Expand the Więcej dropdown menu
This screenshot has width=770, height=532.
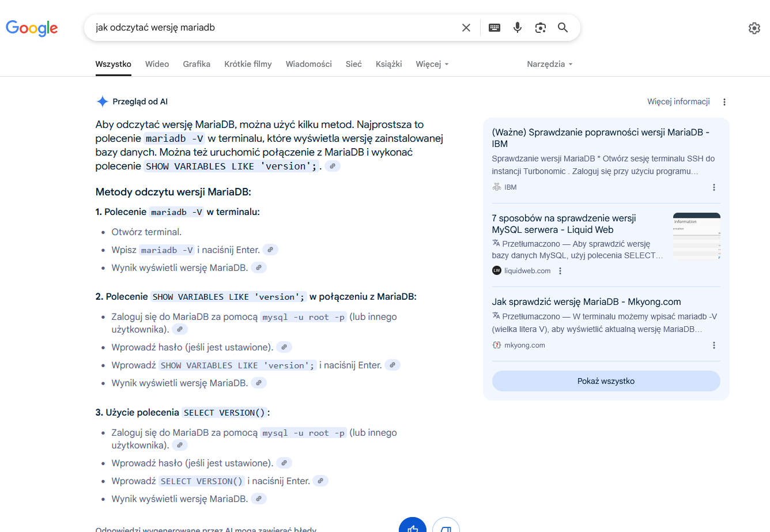[432, 64]
